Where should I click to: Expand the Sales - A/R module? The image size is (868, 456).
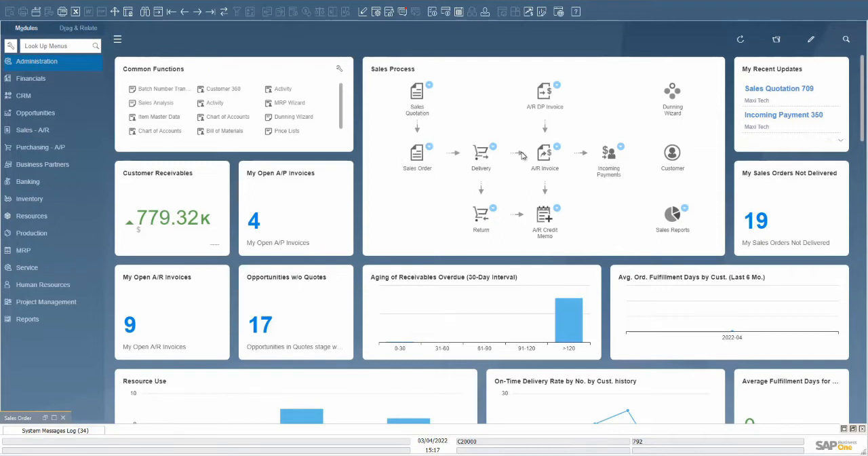[x=52, y=130]
